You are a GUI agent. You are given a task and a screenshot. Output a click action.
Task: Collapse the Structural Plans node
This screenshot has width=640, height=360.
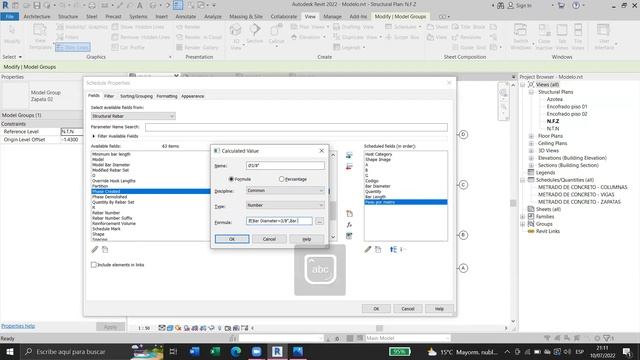pos(531,92)
